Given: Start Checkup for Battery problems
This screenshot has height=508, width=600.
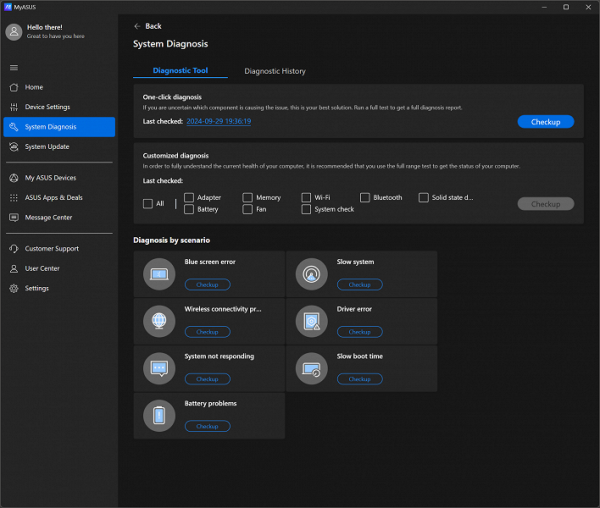Looking at the screenshot, I should click(207, 426).
